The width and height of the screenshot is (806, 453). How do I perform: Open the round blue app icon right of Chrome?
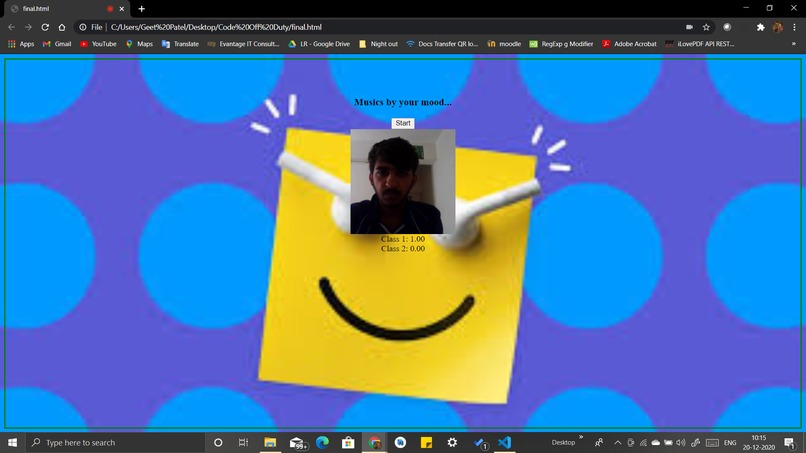(400, 443)
